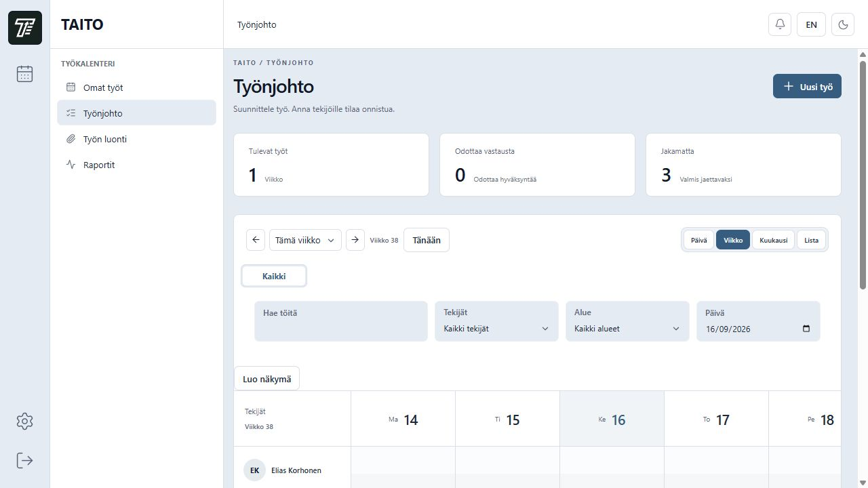Open notifications bell

(780, 24)
